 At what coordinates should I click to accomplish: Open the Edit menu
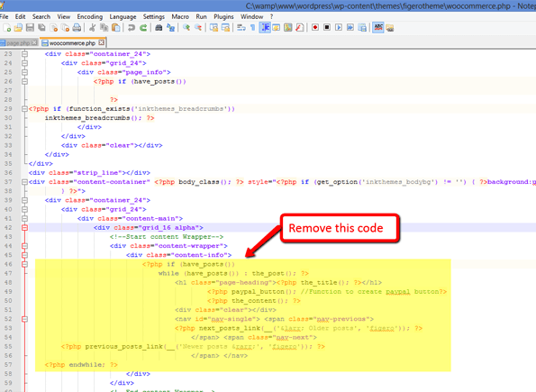[x=20, y=16]
